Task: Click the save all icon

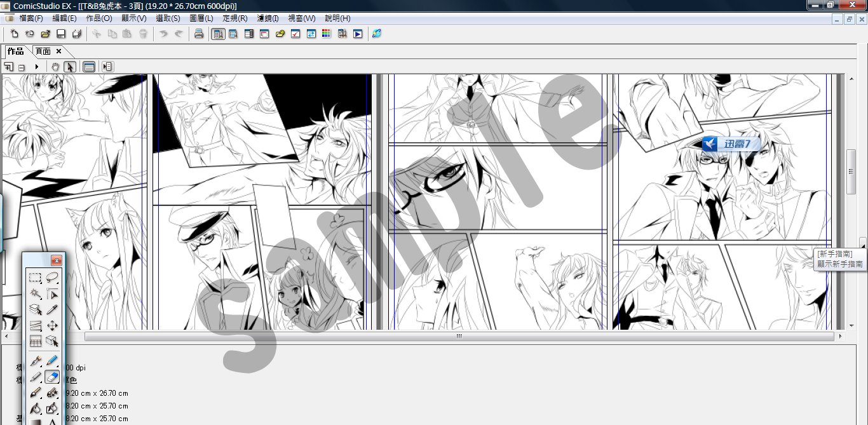Action: (77, 34)
